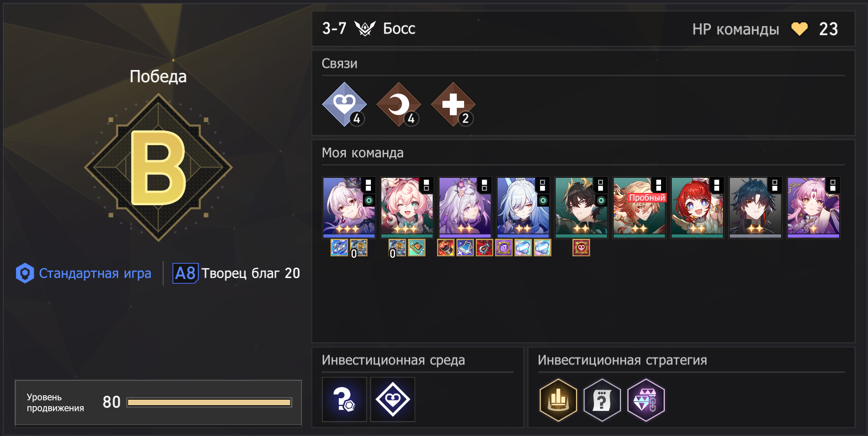Screen dimensions: 868x436
Task: Click the character marked Пробный
Action: [639, 207]
